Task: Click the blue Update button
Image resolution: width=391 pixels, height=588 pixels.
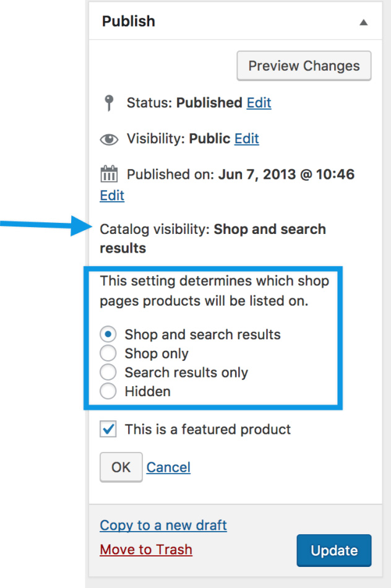Action: [334, 550]
